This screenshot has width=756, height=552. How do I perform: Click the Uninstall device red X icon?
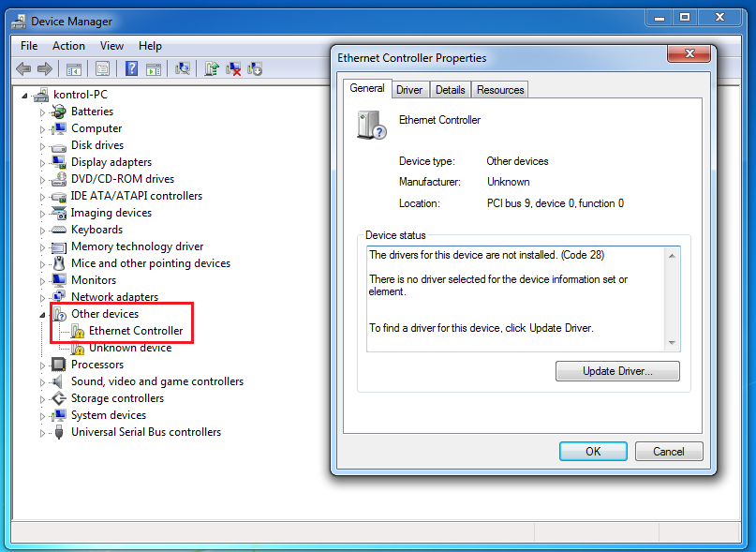coord(233,69)
